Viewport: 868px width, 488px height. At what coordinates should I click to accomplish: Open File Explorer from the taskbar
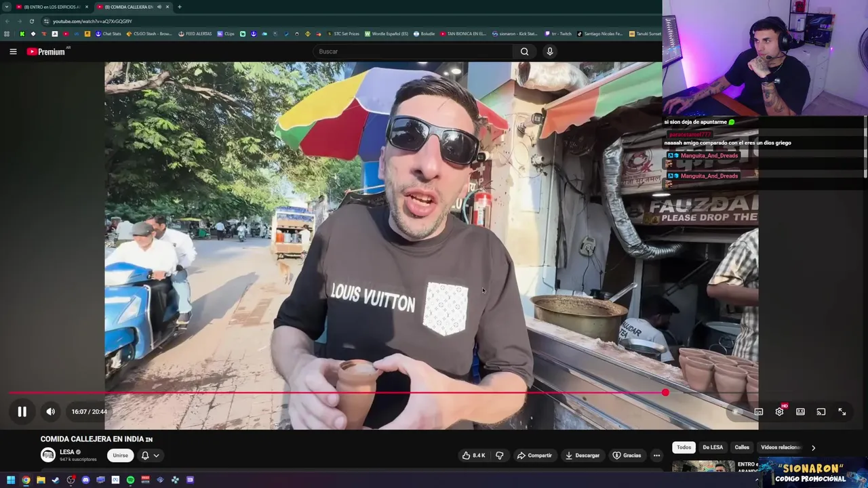pyautogui.click(x=41, y=480)
